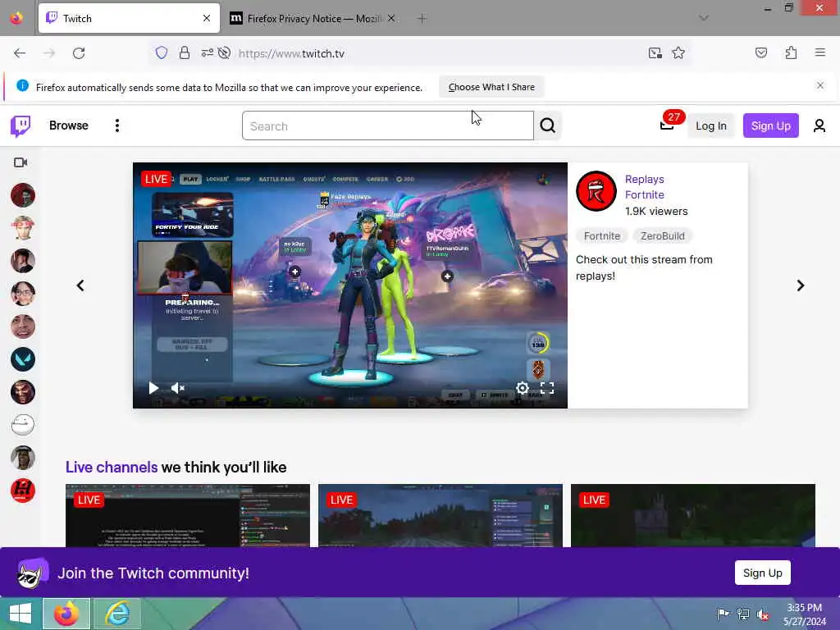
Task: Open the first live channel thumbnail
Action: [188, 515]
